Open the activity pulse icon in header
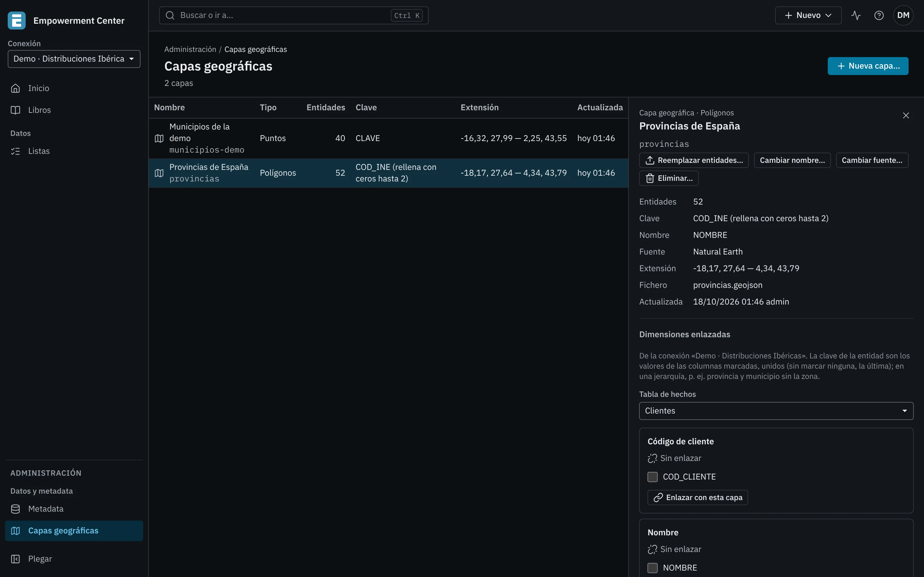This screenshot has height=577, width=924. click(856, 15)
